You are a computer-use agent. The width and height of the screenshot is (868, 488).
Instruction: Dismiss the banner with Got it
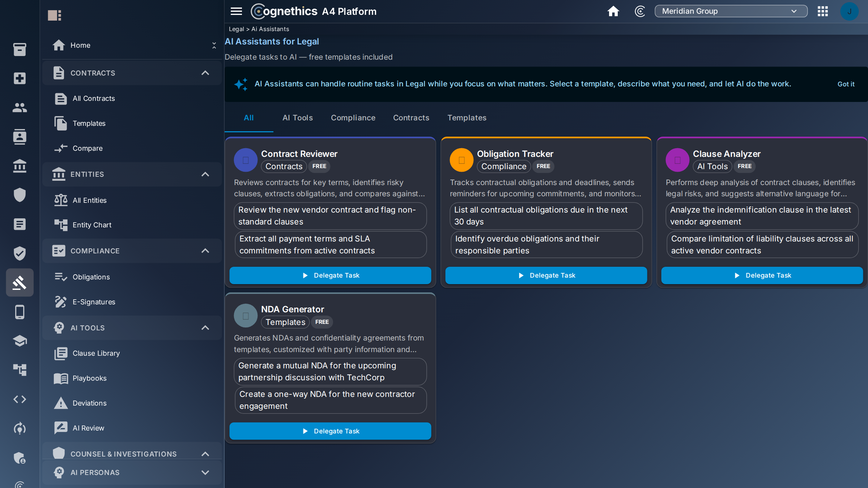coord(846,84)
